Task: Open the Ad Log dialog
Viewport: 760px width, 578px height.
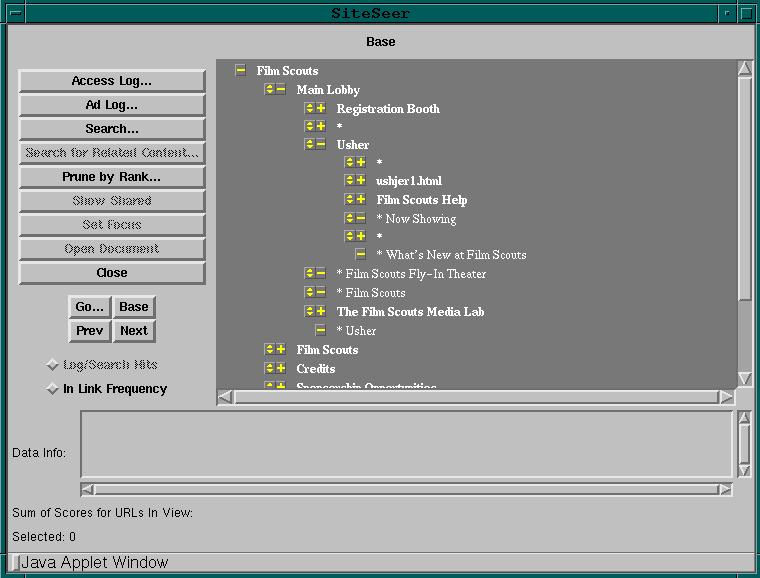Action: tap(112, 105)
